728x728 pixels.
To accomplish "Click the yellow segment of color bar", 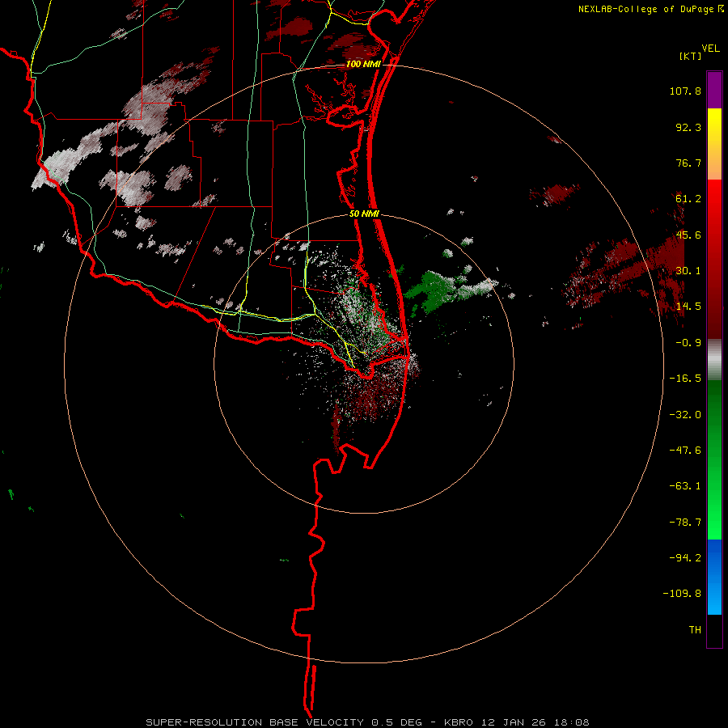I will coord(714,128).
